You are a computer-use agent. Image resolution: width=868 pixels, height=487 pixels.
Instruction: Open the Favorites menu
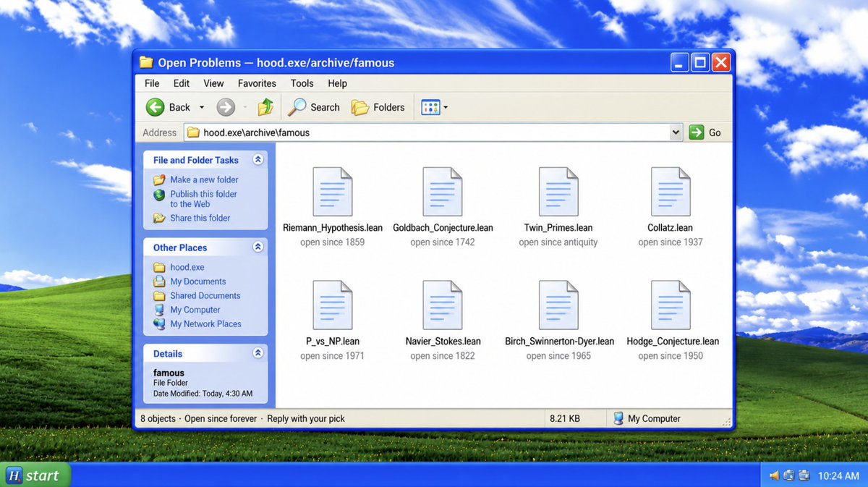tap(257, 83)
